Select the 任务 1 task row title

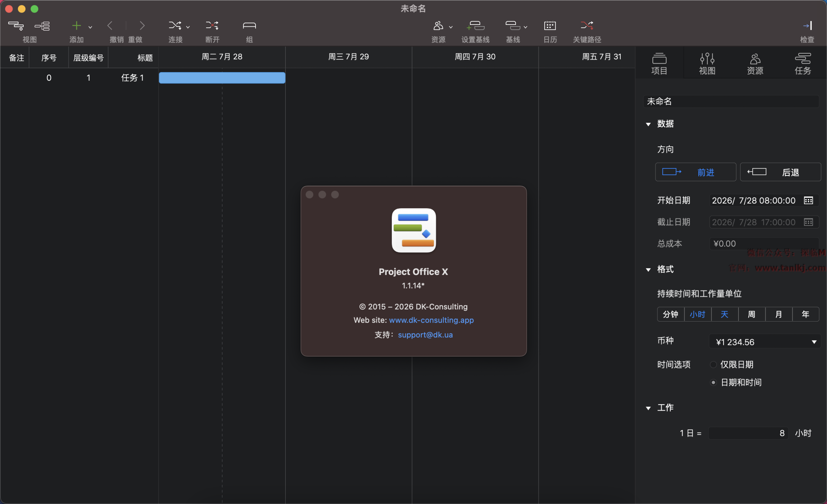click(132, 78)
